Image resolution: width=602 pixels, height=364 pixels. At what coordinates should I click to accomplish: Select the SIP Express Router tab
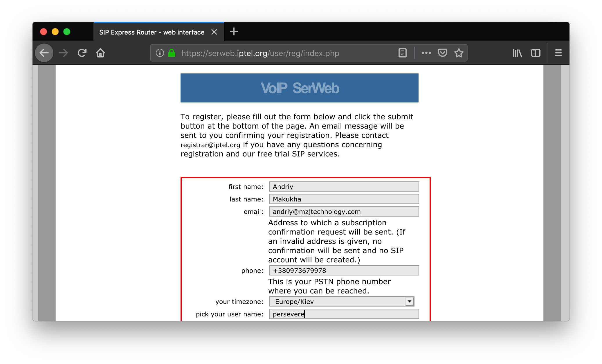(x=152, y=32)
